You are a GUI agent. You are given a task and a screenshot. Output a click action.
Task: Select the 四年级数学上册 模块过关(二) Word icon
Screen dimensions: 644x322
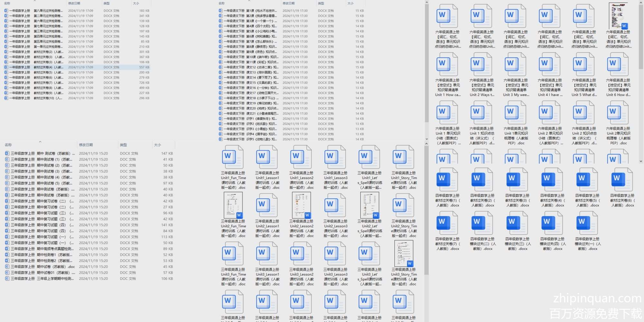(x=482, y=223)
